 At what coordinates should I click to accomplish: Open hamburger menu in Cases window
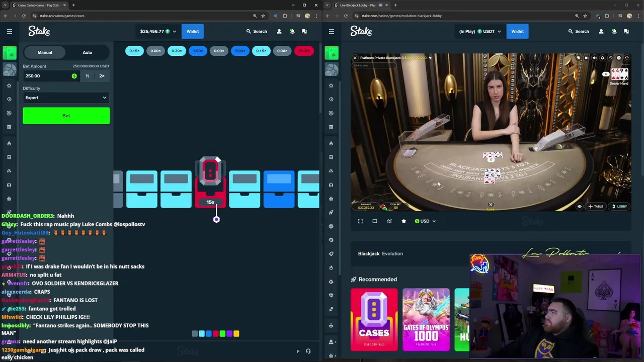9,31
